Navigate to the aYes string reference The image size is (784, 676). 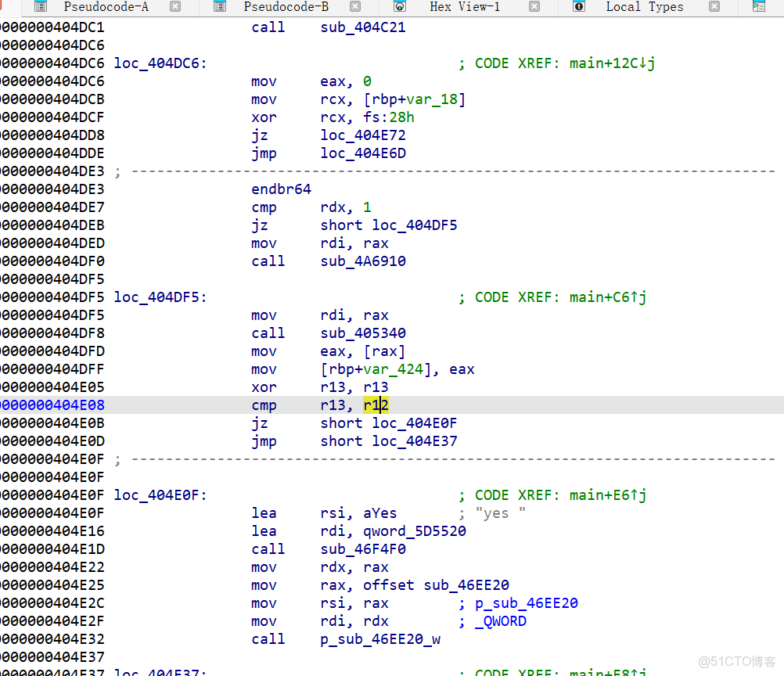point(379,512)
